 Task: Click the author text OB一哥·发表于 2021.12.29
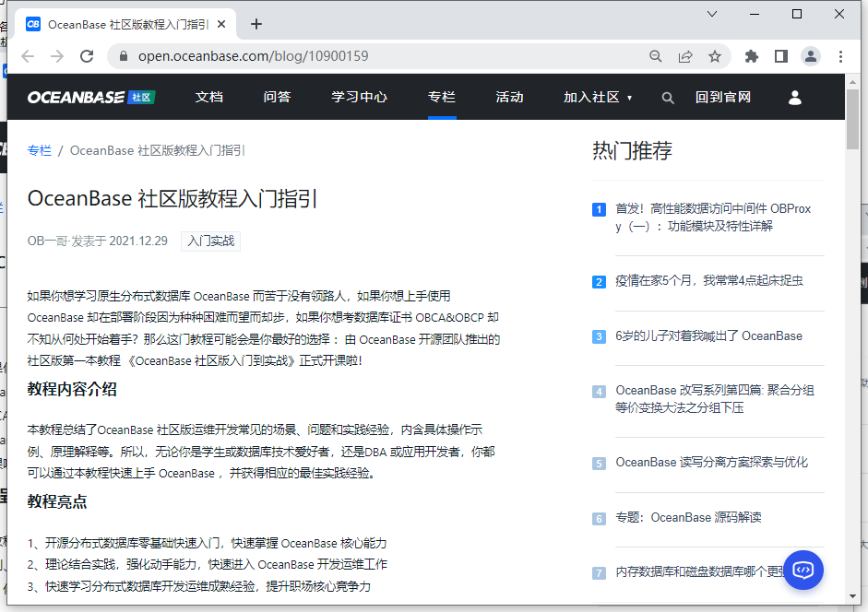[x=98, y=241]
